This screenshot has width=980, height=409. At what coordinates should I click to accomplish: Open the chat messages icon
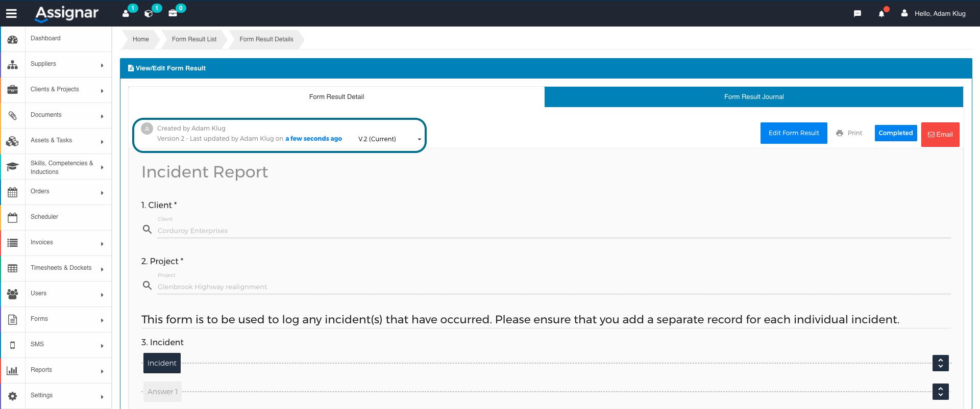pos(857,14)
